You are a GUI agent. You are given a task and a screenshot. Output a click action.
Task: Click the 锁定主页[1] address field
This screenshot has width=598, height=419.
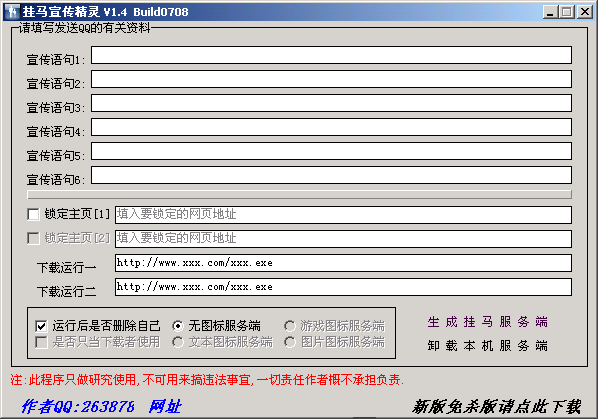(x=343, y=215)
